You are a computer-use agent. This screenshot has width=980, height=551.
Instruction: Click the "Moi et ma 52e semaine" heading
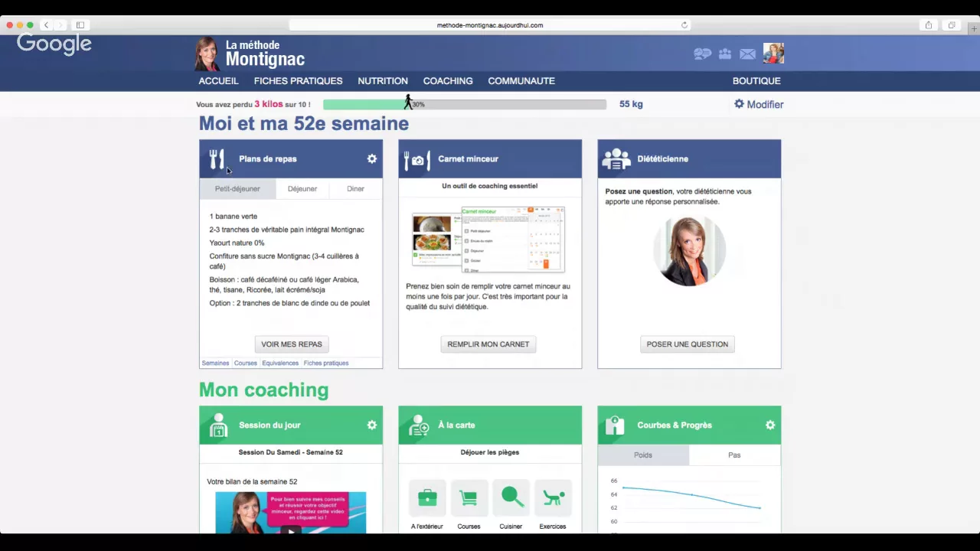tap(304, 123)
